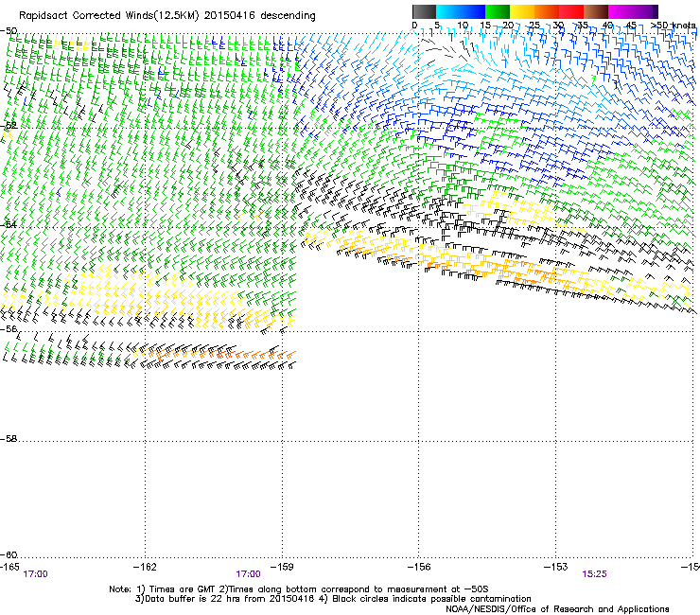
Task: Click the latitude label -56
Action: coord(8,328)
